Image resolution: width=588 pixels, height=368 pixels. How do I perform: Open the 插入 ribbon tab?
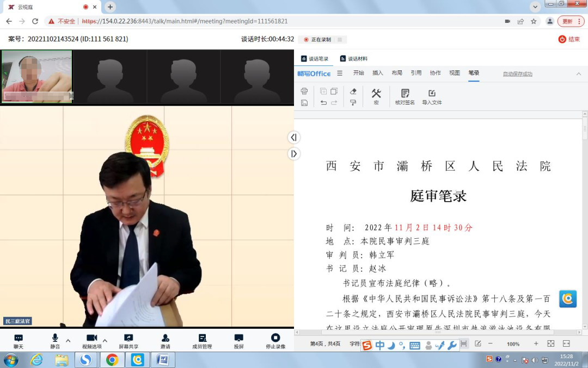377,73
